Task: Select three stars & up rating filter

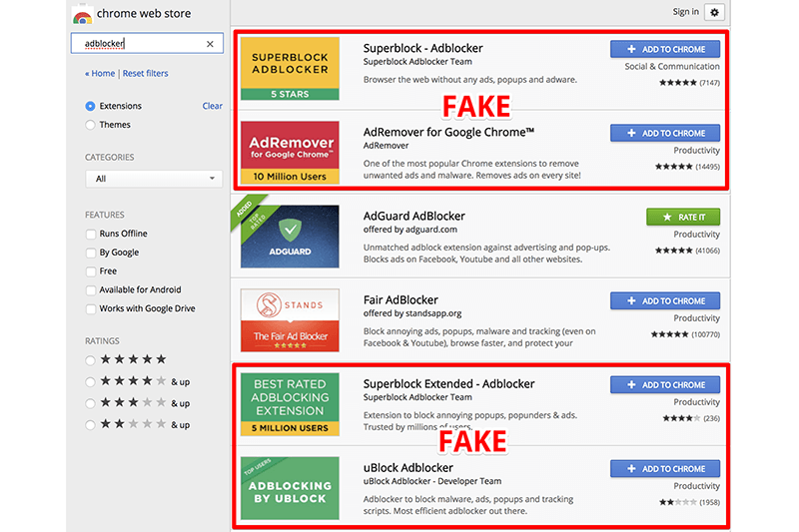Action: click(x=90, y=403)
